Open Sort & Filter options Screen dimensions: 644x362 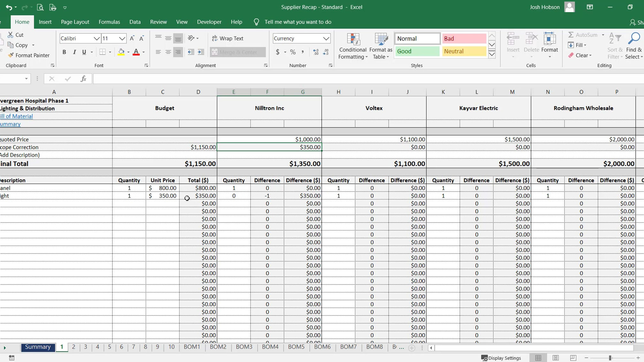tap(615, 46)
